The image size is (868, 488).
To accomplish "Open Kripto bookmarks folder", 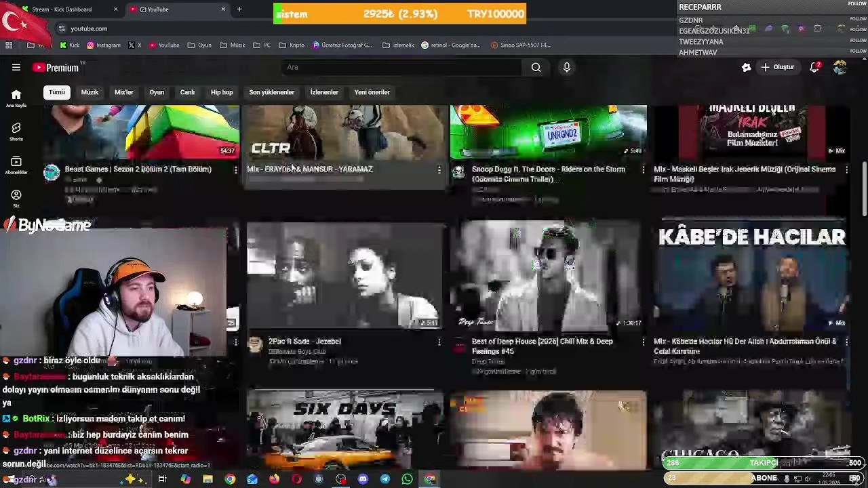I will point(292,45).
